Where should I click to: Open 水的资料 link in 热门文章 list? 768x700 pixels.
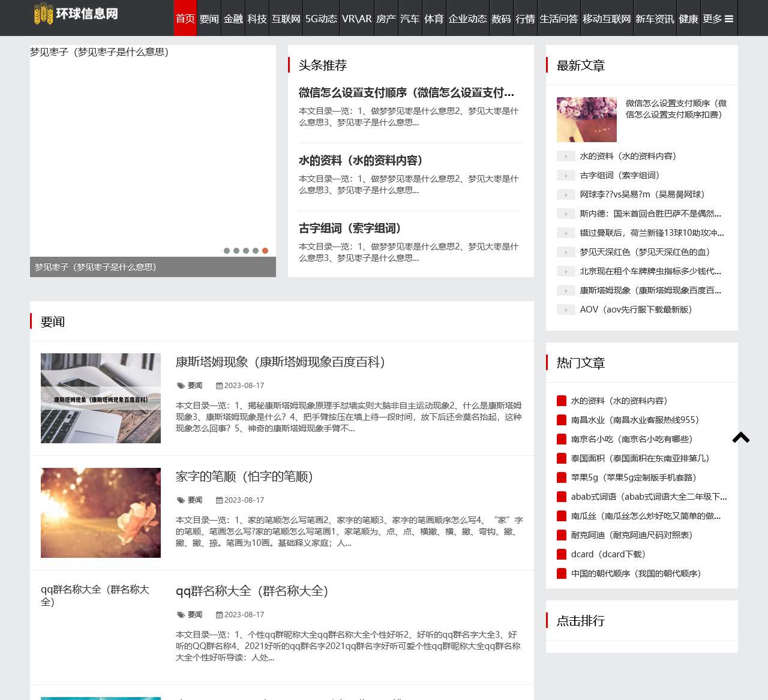point(619,401)
